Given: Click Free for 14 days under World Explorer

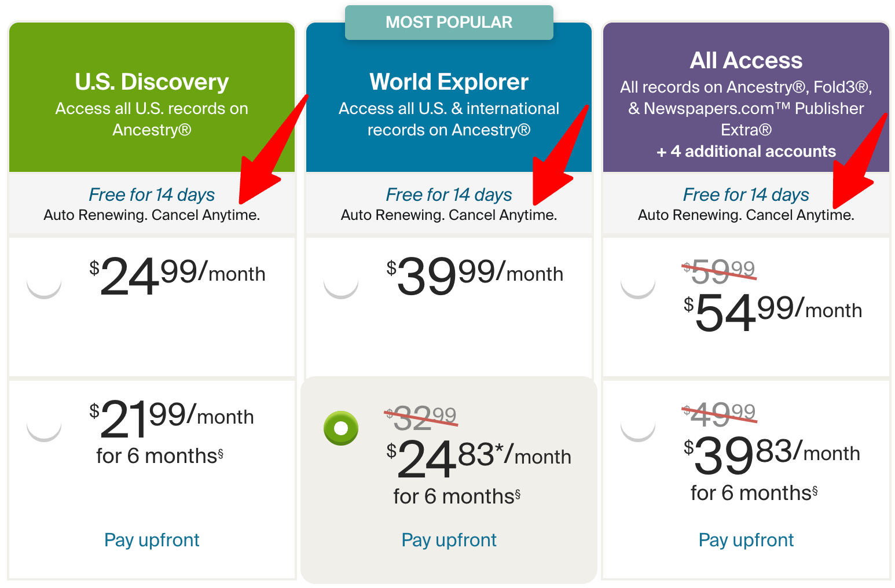Looking at the screenshot, I should (449, 194).
